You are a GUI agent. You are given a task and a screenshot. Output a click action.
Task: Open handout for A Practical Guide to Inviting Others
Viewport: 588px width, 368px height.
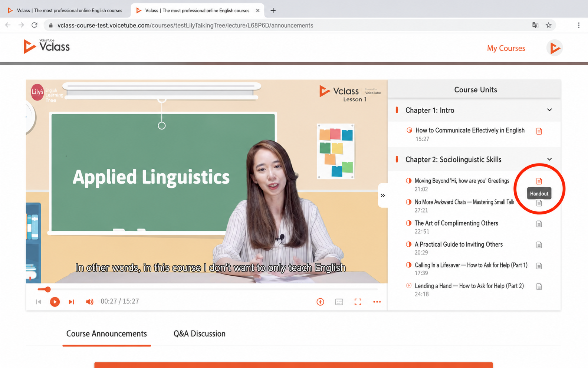[539, 245]
